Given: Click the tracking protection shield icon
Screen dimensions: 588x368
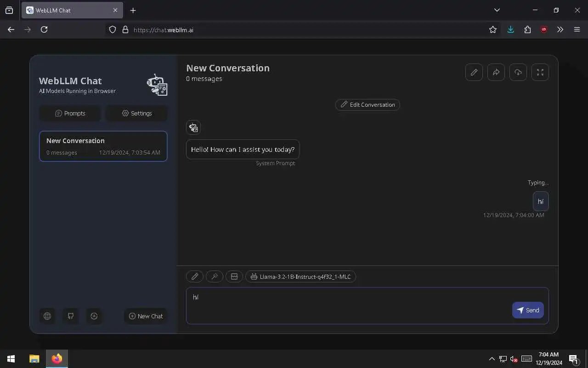Looking at the screenshot, I should click(113, 29).
